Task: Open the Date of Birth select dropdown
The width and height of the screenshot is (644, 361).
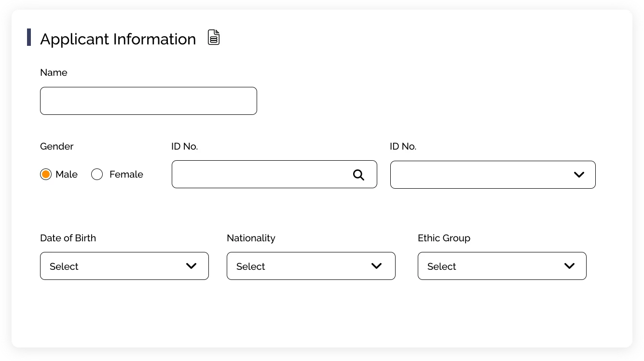Action: [x=124, y=266]
